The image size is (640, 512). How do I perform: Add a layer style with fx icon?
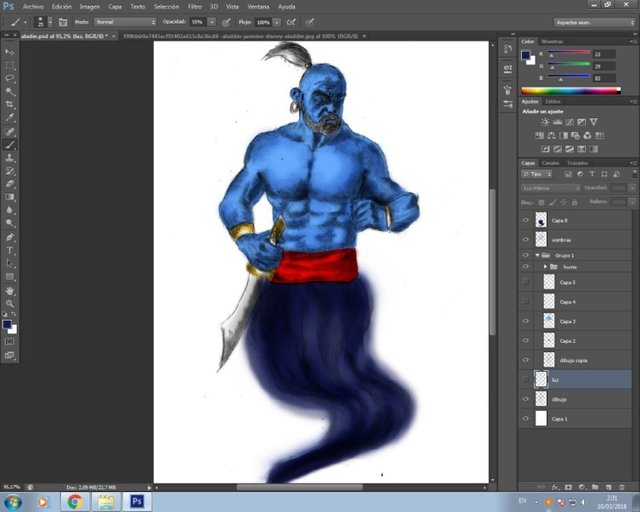point(555,487)
